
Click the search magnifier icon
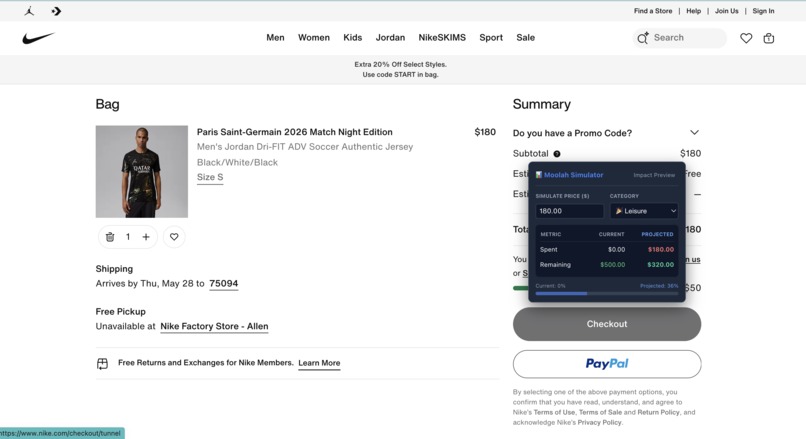tap(643, 38)
